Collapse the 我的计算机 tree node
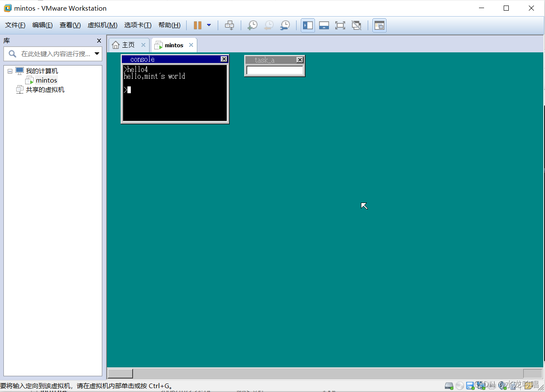Viewport: 545px width, 392px height. click(x=10, y=71)
